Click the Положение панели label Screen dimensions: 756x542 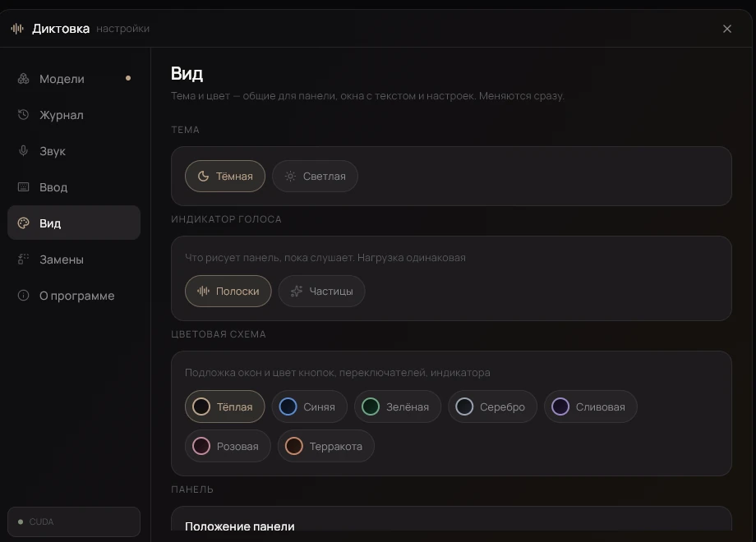click(x=240, y=526)
